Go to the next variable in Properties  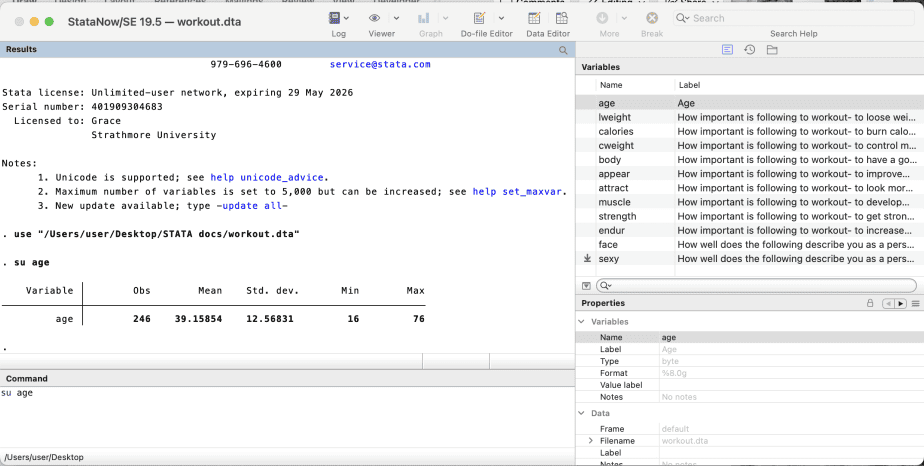[900, 303]
